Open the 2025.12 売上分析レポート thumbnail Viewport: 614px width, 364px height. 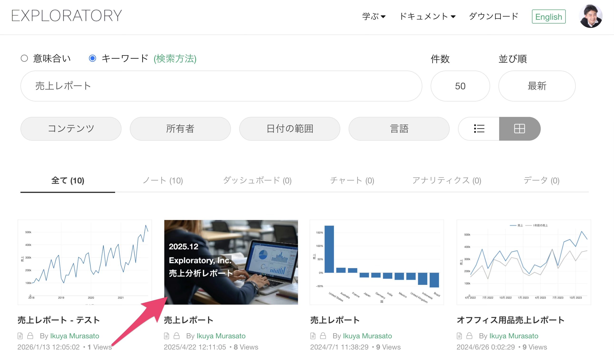tap(231, 262)
